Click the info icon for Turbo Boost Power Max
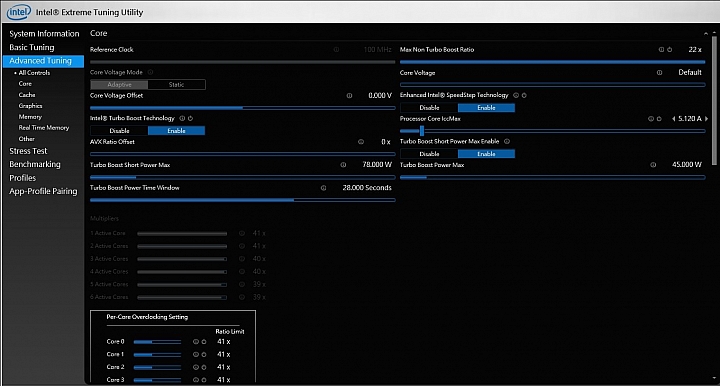This screenshot has width=720, height=386. (653, 165)
